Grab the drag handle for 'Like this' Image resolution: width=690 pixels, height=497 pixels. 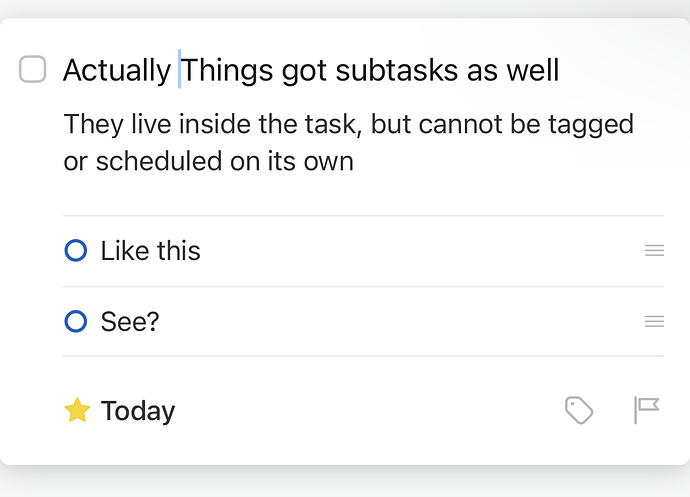click(x=654, y=251)
